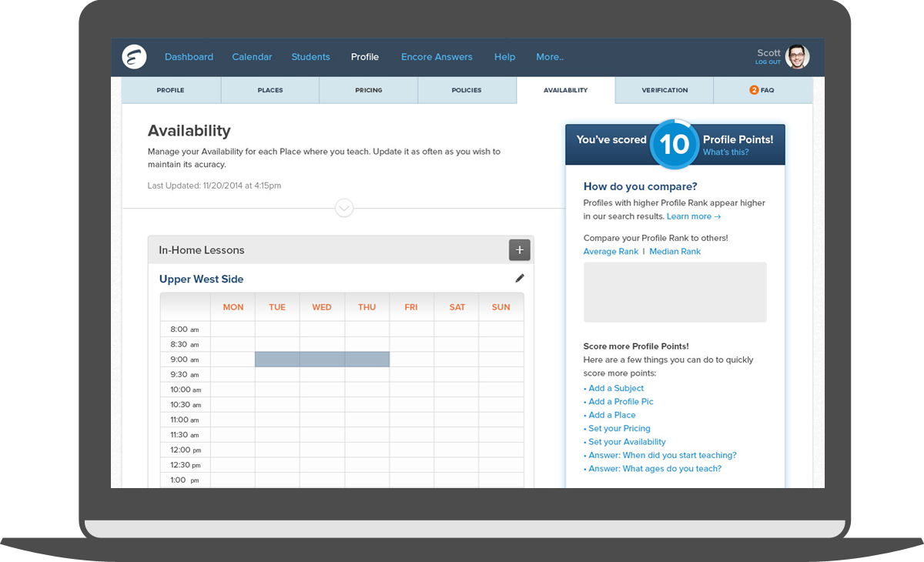Click the Encore logo icon
924x562 pixels.
click(134, 57)
